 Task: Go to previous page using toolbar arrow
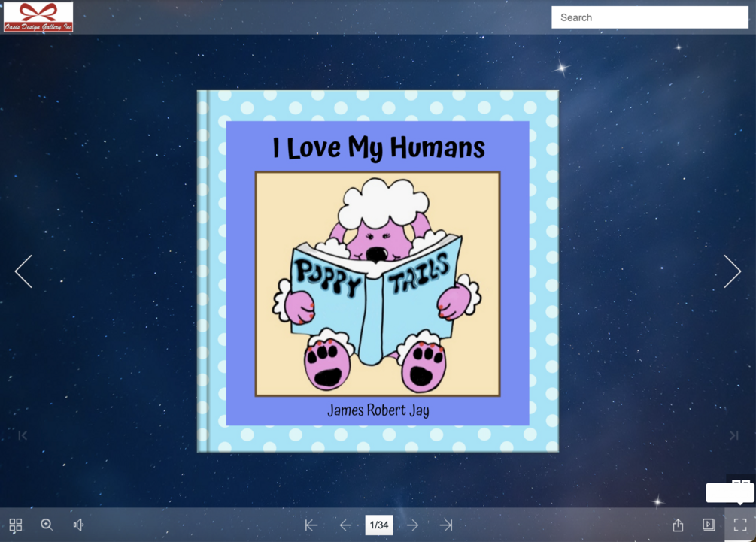pos(345,525)
